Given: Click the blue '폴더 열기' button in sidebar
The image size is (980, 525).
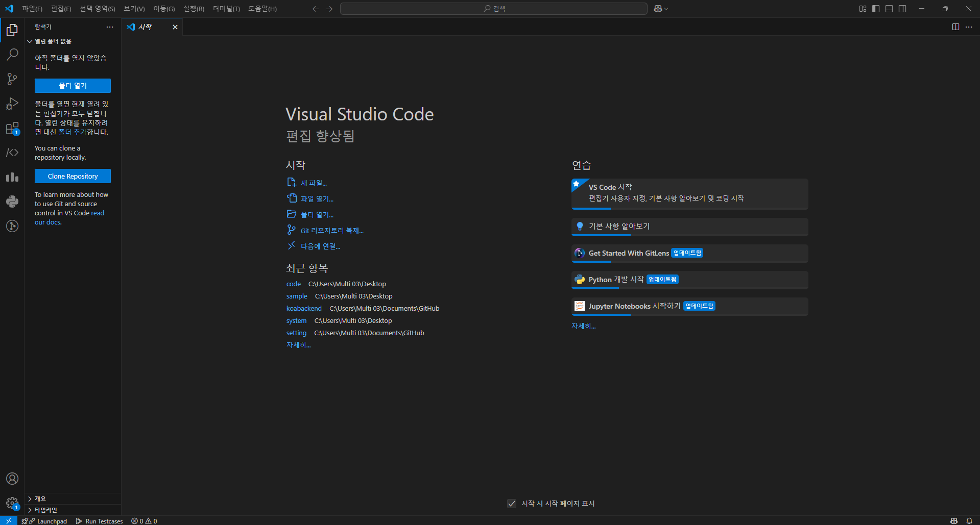Looking at the screenshot, I should click(x=73, y=86).
